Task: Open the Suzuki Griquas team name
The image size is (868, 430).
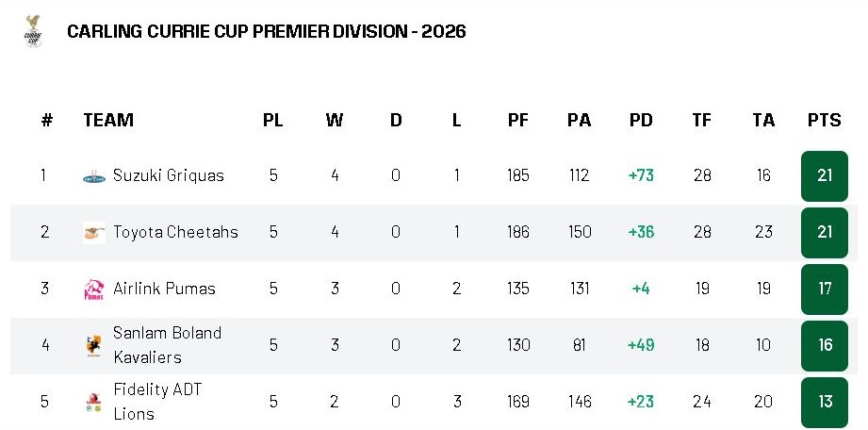Action: tap(169, 175)
